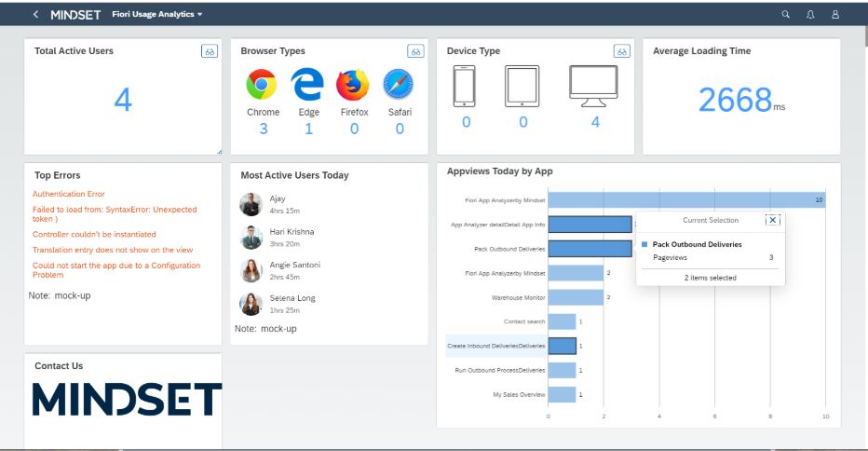View details of Total Active Users card
Screen dimensions: 868x451
coord(210,51)
